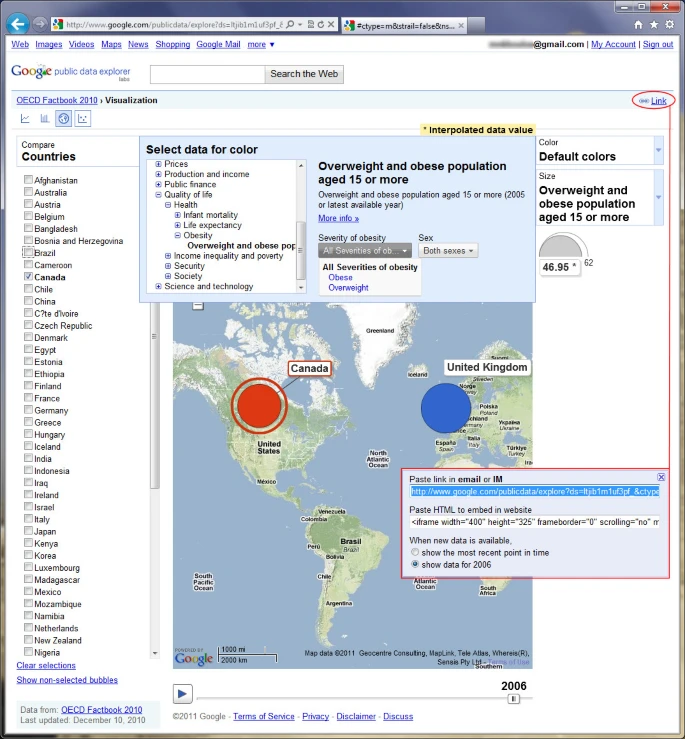Open the Both sexes dropdown
685x739 pixels.
pos(448,251)
